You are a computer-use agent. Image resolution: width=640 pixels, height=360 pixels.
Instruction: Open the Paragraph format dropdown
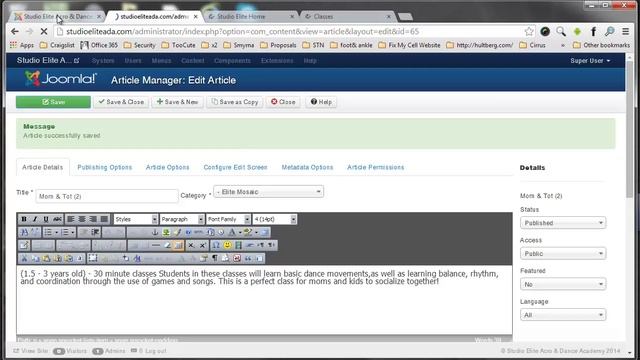[182, 219]
